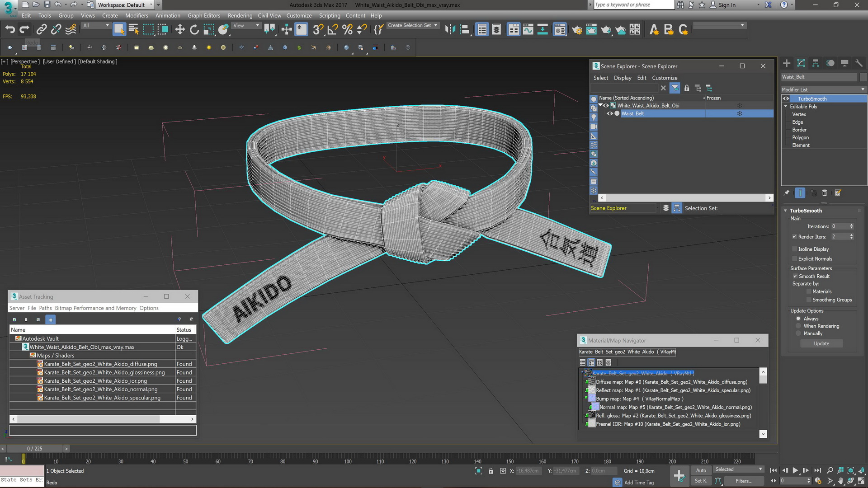868x488 pixels.
Task: Open the Create panel plus tab
Action: 787,63
